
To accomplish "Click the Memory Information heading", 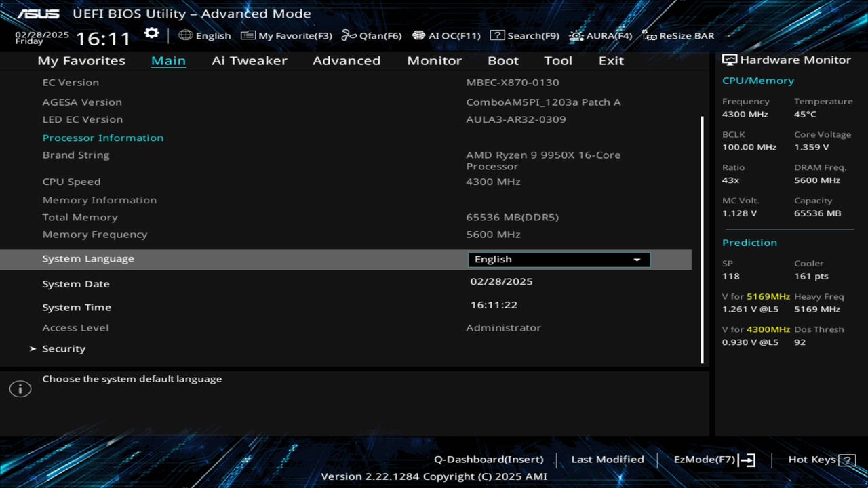I will (x=100, y=200).
